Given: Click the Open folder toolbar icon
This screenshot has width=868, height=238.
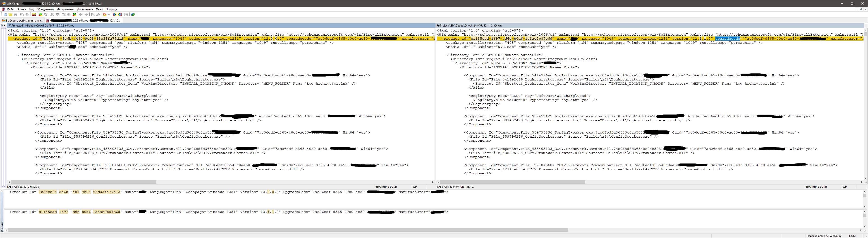Looking at the screenshot, I should click(10, 15).
